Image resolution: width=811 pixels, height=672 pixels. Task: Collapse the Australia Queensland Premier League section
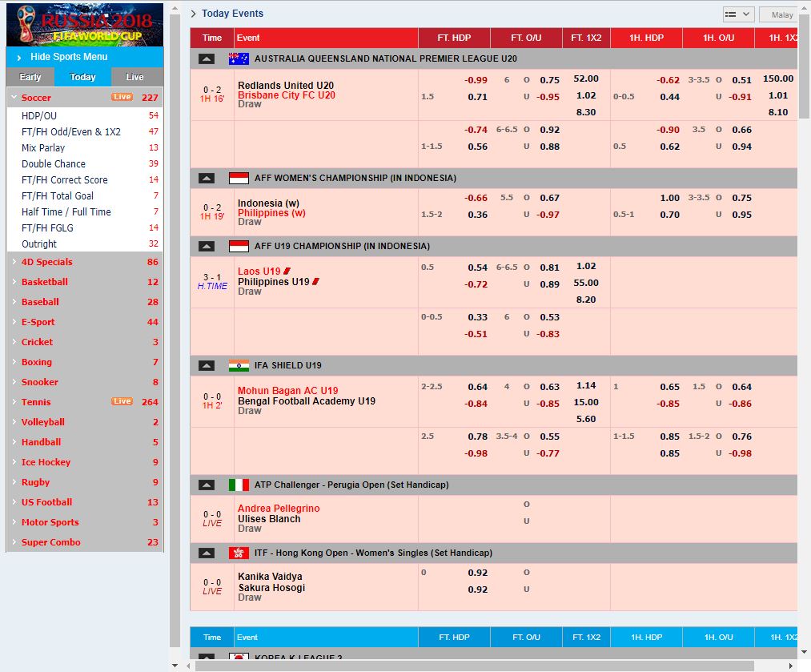[x=207, y=58]
